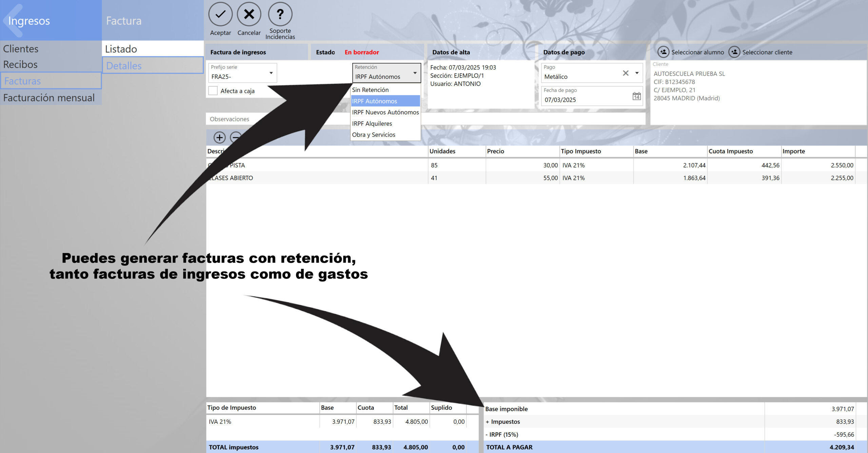Click the Cuota Impuesto column header
The width and height of the screenshot is (868, 453).
[744, 151]
